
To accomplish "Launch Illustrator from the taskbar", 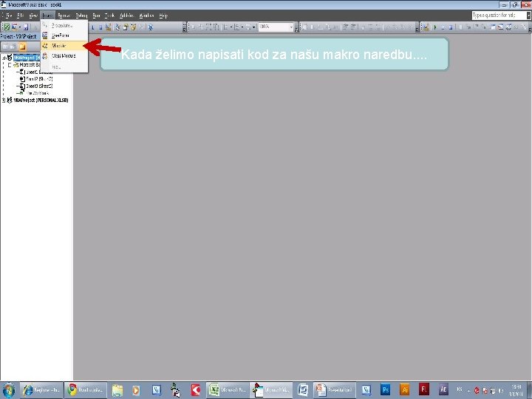I will (405, 390).
